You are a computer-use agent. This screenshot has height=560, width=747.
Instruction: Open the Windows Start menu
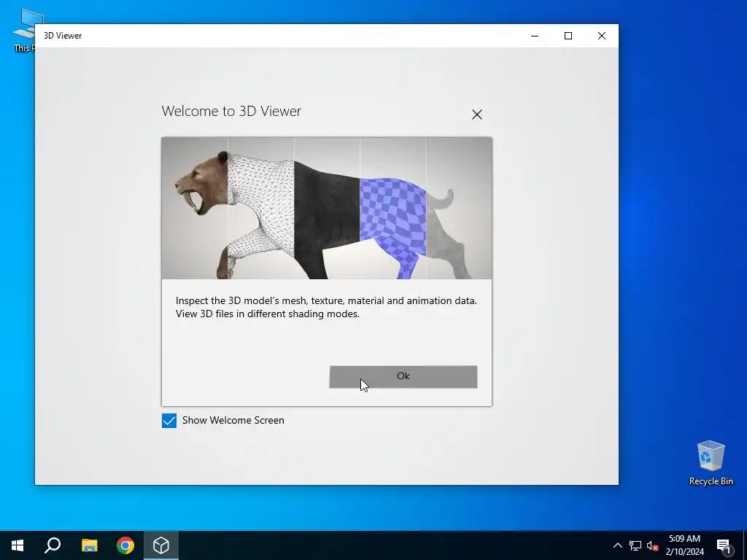pyautogui.click(x=18, y=545)
